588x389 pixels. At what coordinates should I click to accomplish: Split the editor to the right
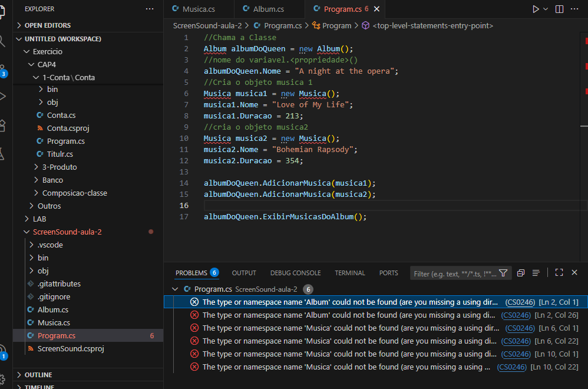(x=559, y=9)
